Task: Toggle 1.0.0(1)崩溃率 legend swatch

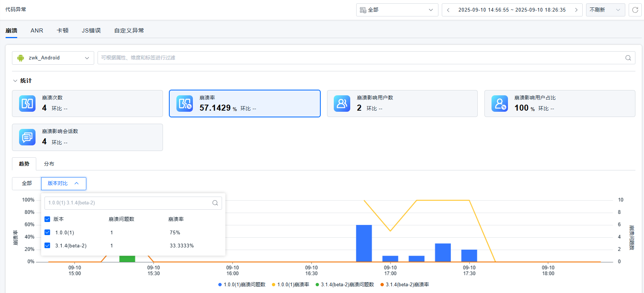Action: click(x=274, y=285)
